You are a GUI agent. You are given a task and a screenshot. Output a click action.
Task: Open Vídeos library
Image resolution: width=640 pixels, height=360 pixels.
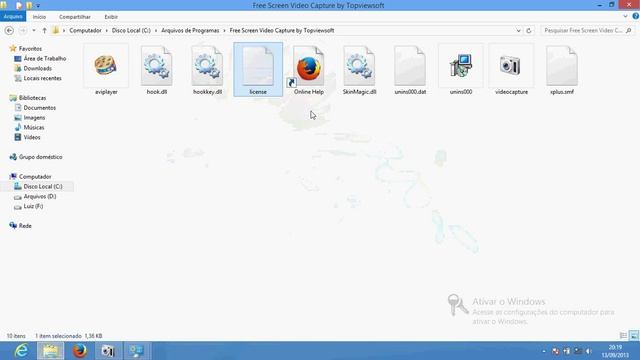(x=32, y=137)
